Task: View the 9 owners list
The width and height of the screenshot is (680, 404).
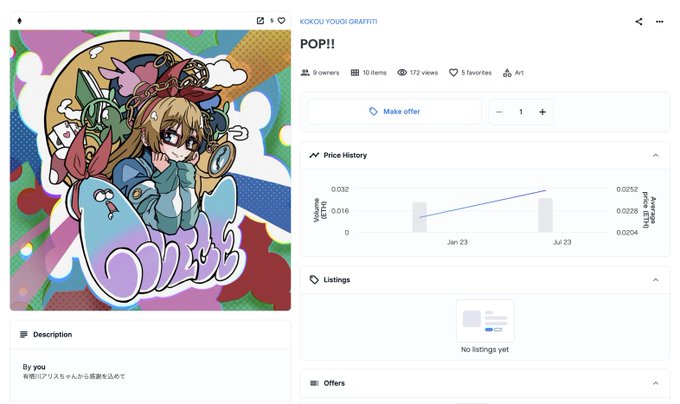Action: (x=320, y=72)
